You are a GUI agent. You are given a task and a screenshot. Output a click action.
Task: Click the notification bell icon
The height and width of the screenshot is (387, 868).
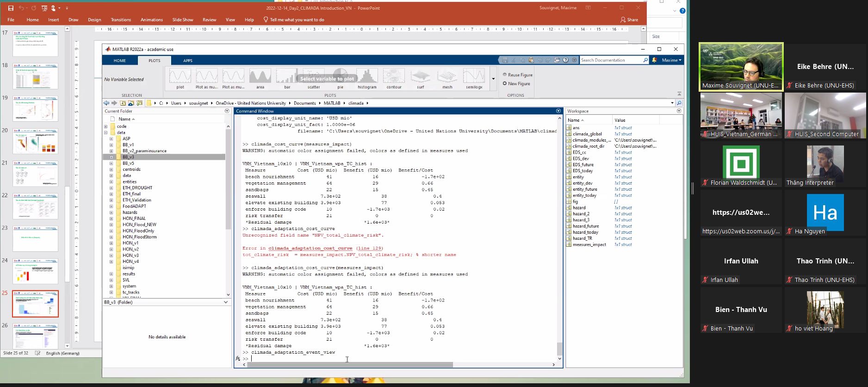pos(654,60)
